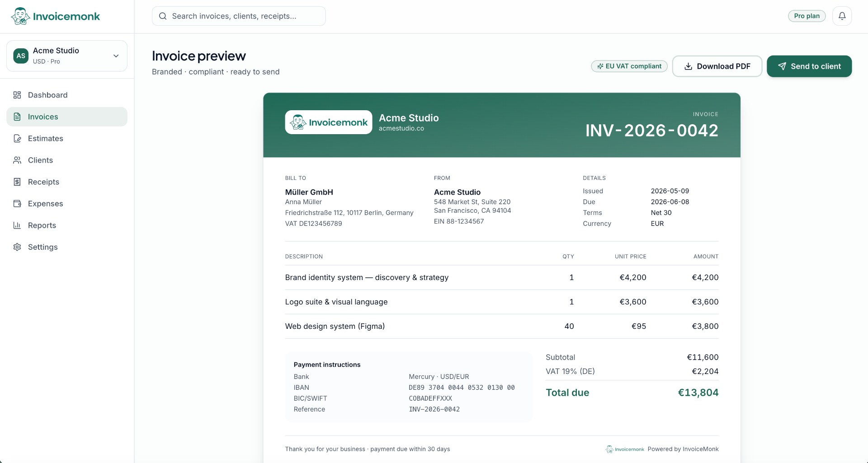
Task: Click the Net 30 terms value
Action: coord(661,213)
